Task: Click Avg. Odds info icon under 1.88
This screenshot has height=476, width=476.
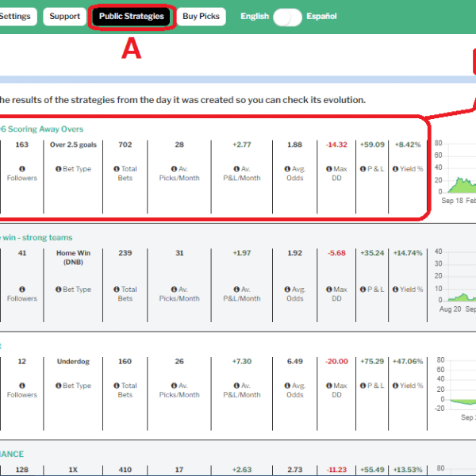Action: click(x=287, y=169)
